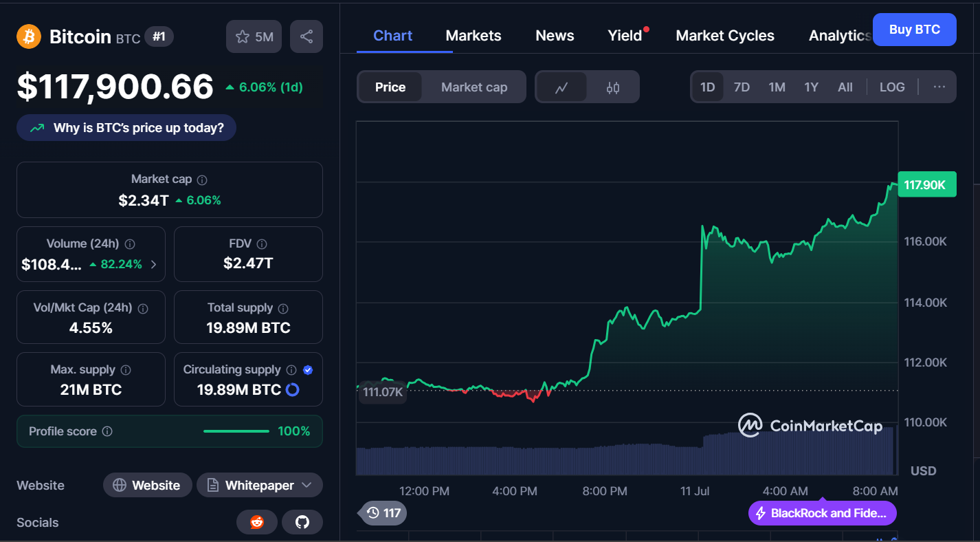Click the Volume (24h) info icon
The height and width of the screenshot is (542, 980).
pyautogui.click(x=130, y=244)
